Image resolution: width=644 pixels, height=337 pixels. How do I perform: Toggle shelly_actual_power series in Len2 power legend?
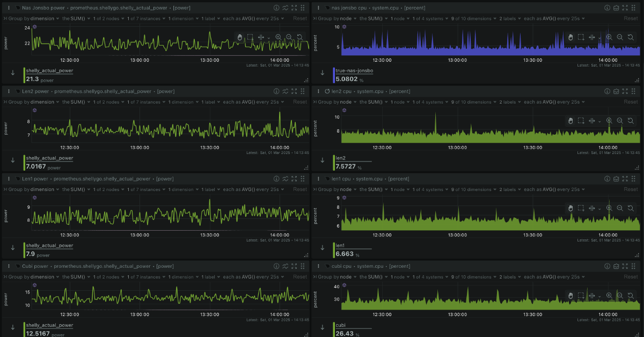pos(49,158)
